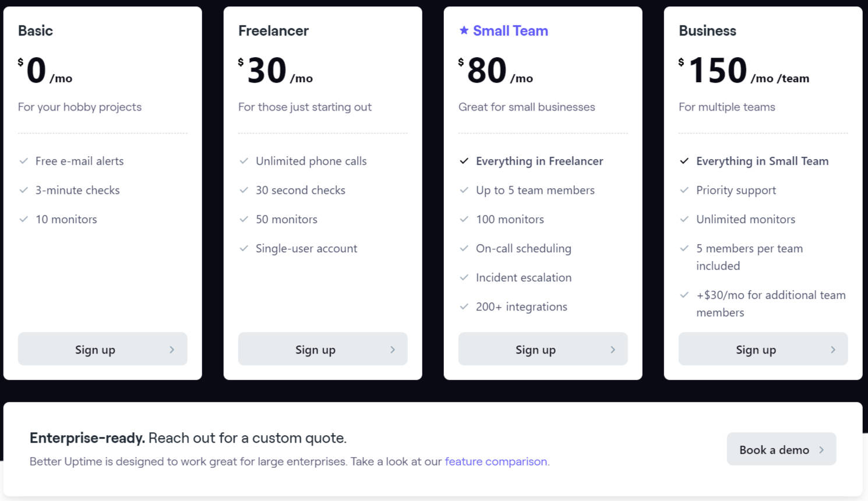The width and height of the screenshot is (868, 501).
Task: Click the checkmark next to On-call scheduling
Action: [464, 248]
